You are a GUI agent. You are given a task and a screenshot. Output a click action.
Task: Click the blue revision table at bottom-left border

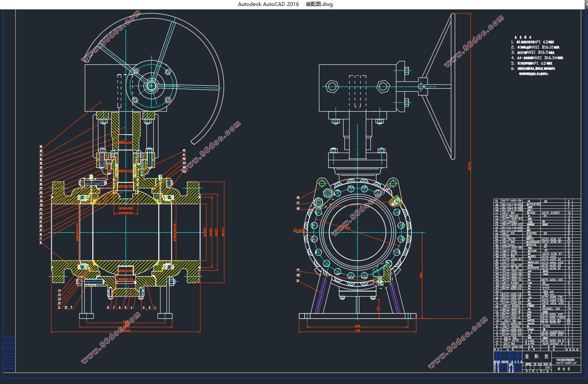click(9, 355)
